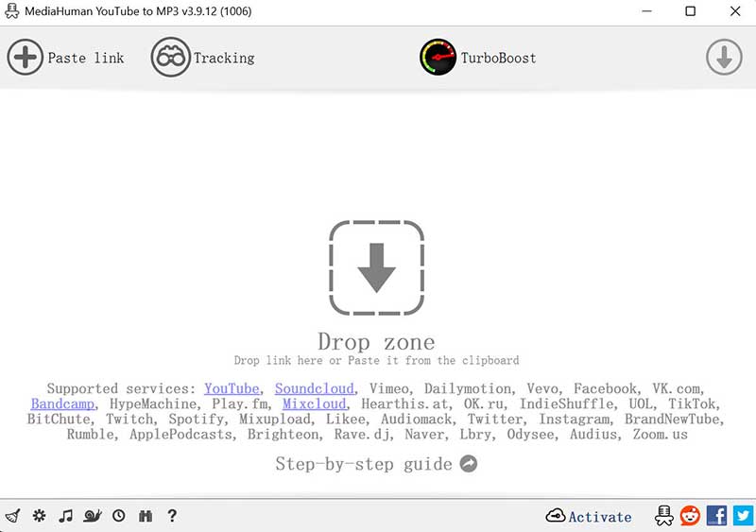The image size is (756, 532).
Task: Open the YouTube supported service link
Action: pos(232,388)
